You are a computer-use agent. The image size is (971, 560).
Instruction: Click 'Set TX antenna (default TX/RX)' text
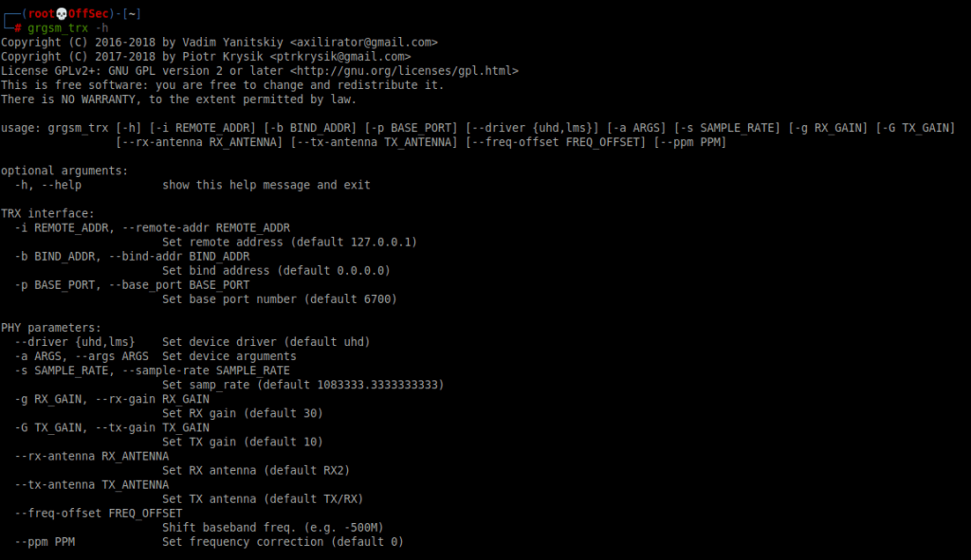pos(263,498)
